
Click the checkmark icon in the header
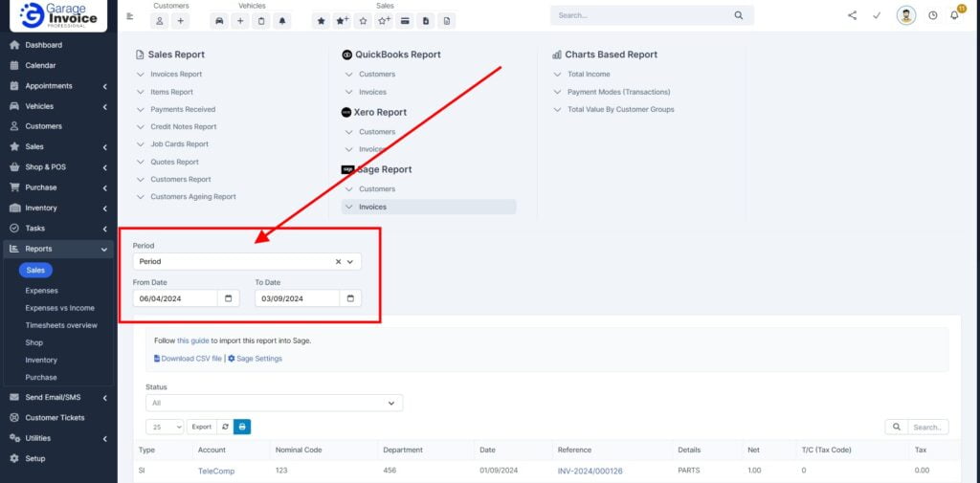tap(877, 15)
